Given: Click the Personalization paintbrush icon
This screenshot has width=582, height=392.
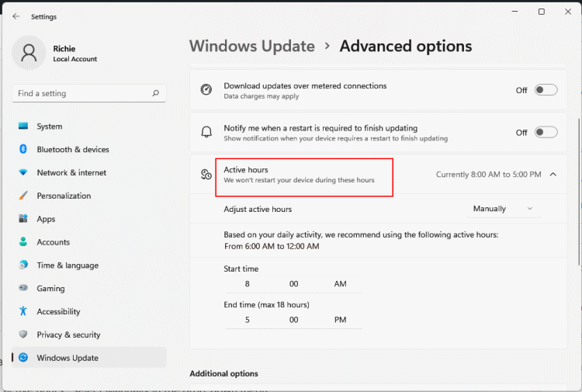Looking at the screenshot, I should (23, 196).
